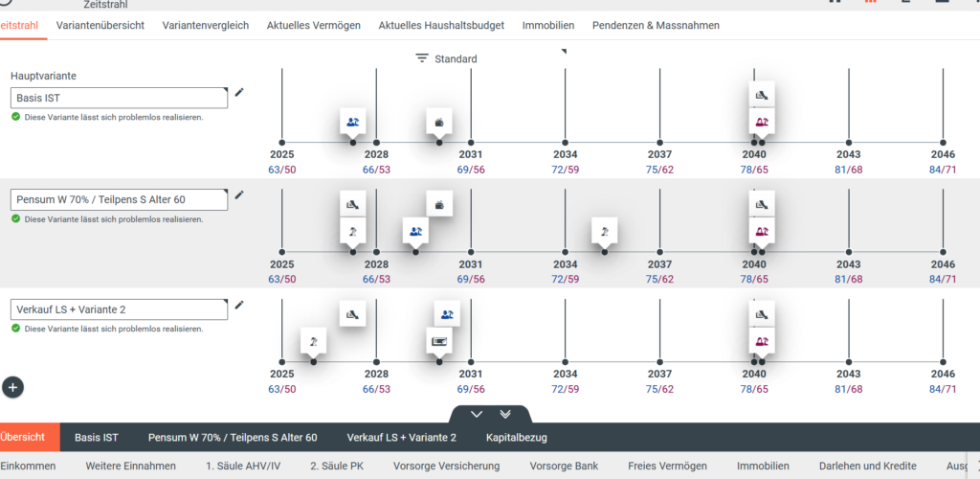Click the Verkauf LS + Variante 2 name field
This screenshot has height=479, width=980.
tap(120, 309)
